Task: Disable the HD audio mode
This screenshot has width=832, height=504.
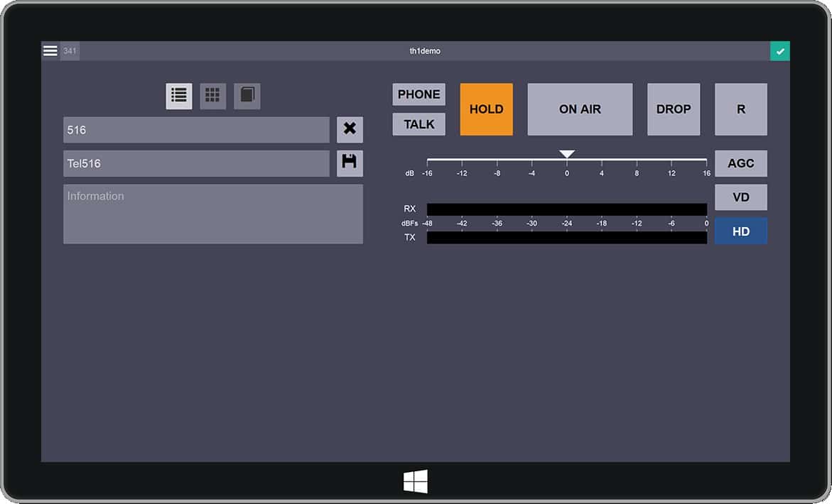Action: [740, 231]
